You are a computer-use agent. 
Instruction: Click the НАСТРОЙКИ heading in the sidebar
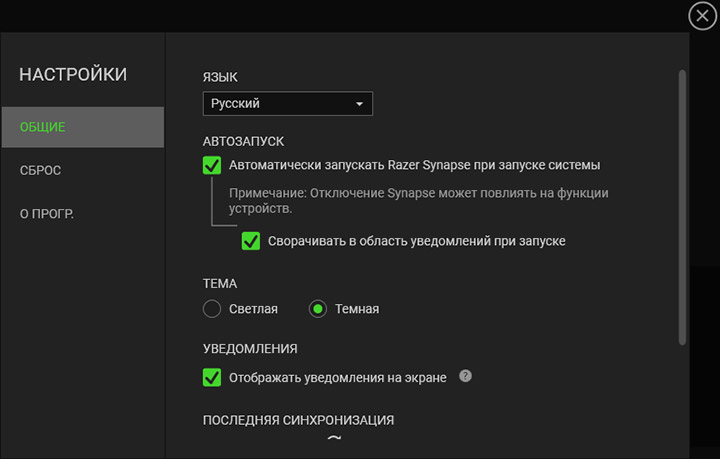[x=73, y=74]
